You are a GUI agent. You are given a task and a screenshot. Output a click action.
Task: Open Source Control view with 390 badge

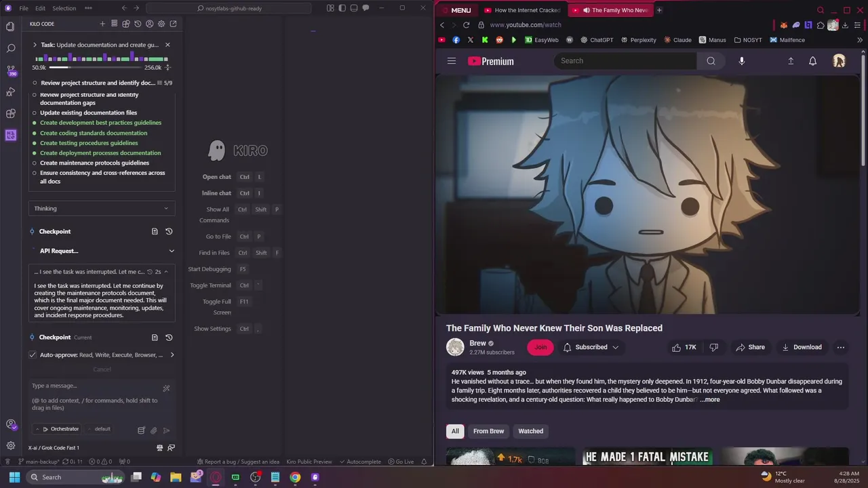click(x=10, y=70)
